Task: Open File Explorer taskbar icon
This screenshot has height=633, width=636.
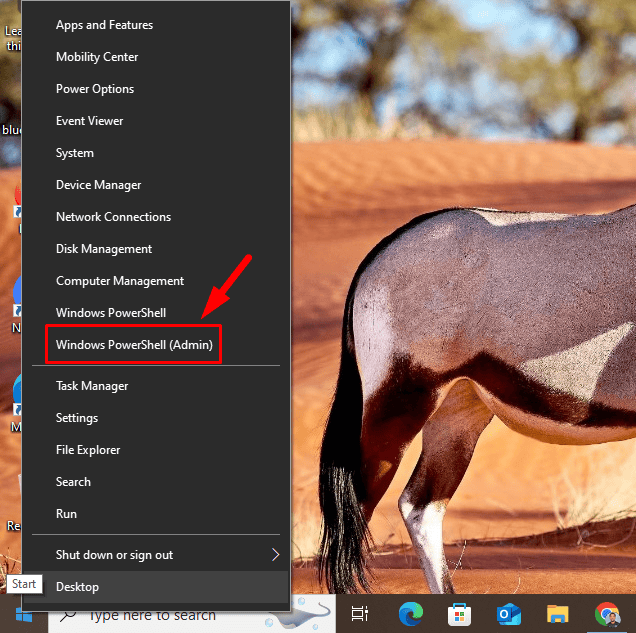Action: 558,614
